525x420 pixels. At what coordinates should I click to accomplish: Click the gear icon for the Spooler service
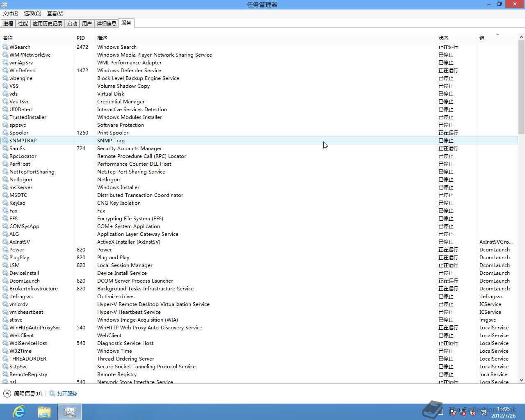click(x=5, y=132)
